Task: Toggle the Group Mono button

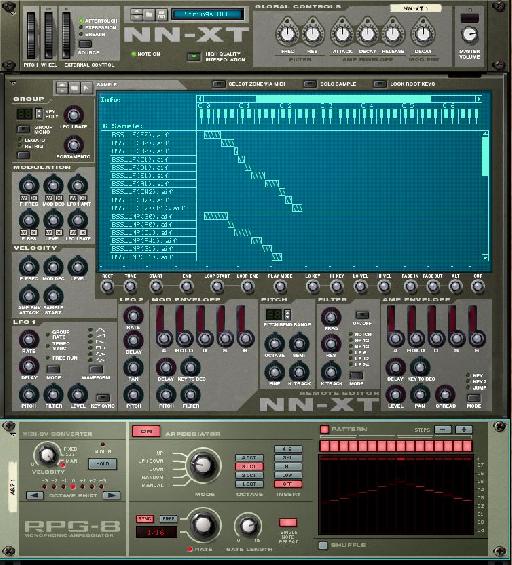Action: [x=23, y=129]
